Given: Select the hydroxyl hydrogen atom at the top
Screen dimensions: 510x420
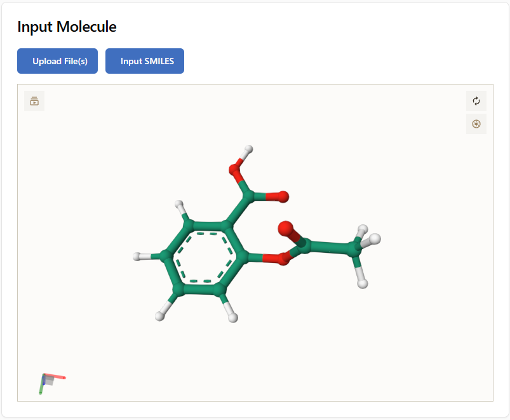Looking at the screenshot, I should pyautogui.click(x=249, y=149).
